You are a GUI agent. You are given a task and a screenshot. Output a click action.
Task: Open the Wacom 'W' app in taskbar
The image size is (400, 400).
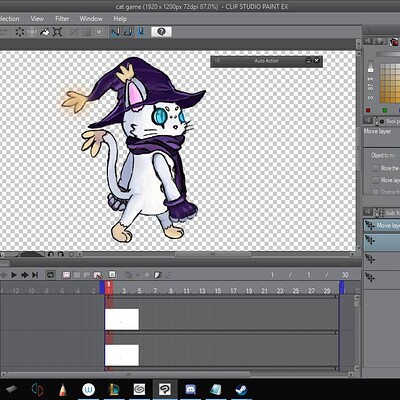click(x=88, y=389)
